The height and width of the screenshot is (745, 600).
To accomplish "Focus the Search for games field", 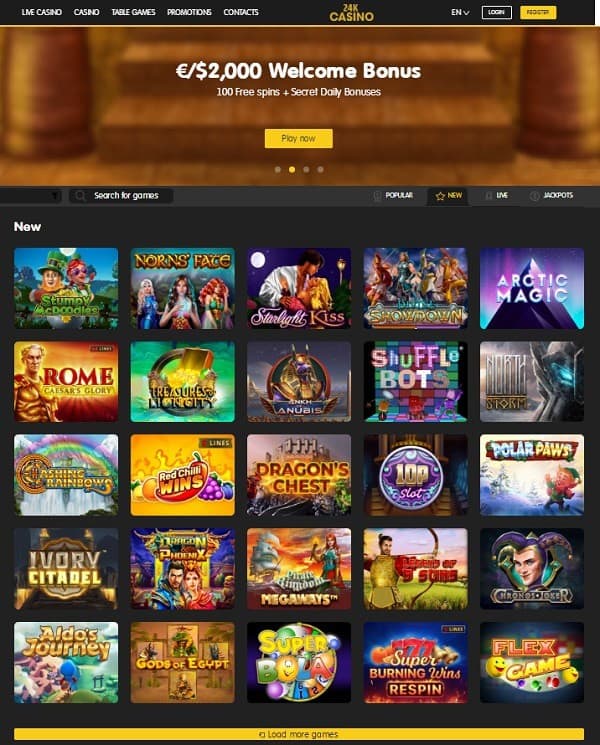I will (121, 196).
